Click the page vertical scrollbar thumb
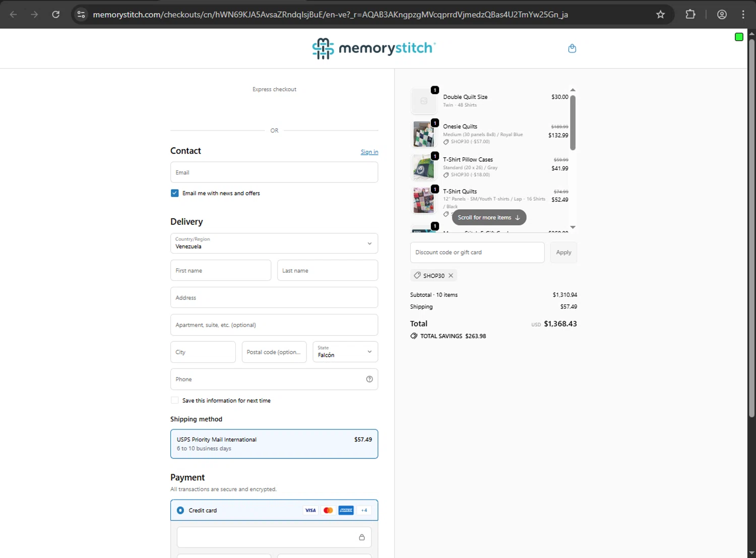The image size is (756, 558). 751,228
